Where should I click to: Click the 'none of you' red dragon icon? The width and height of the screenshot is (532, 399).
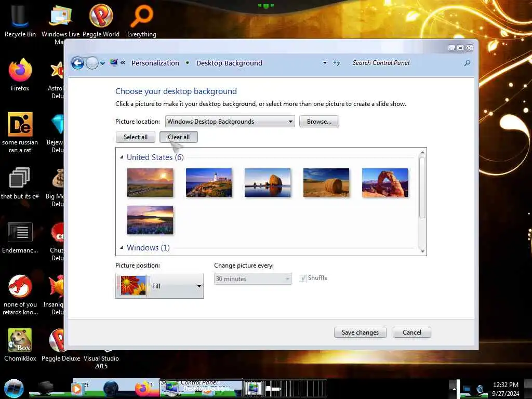pos(20,295)
